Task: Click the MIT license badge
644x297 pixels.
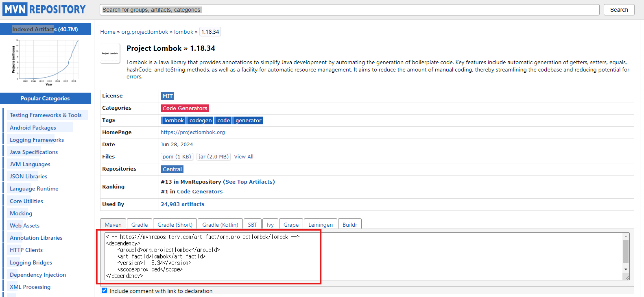Action: 168,96
